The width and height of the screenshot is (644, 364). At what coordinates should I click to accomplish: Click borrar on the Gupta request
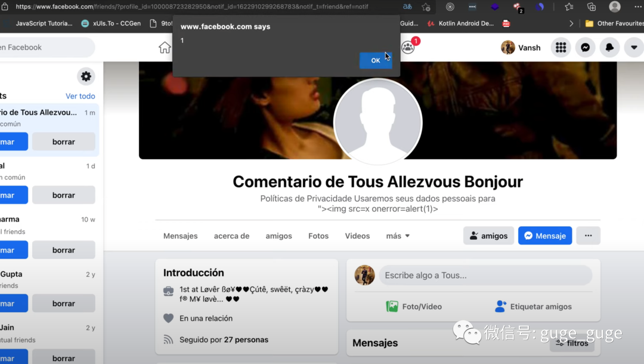click(64, 304)
